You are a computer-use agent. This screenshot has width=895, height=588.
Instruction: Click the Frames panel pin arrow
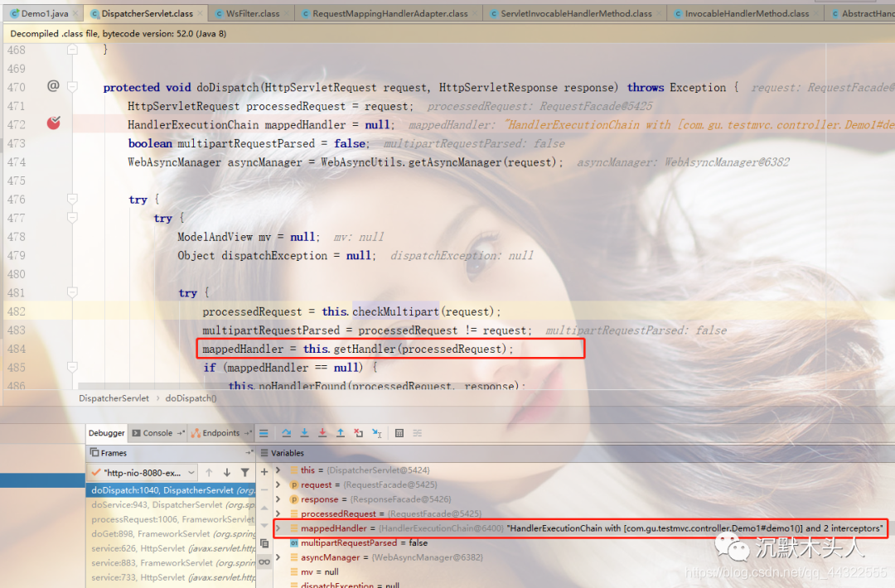tap(249, 453)
